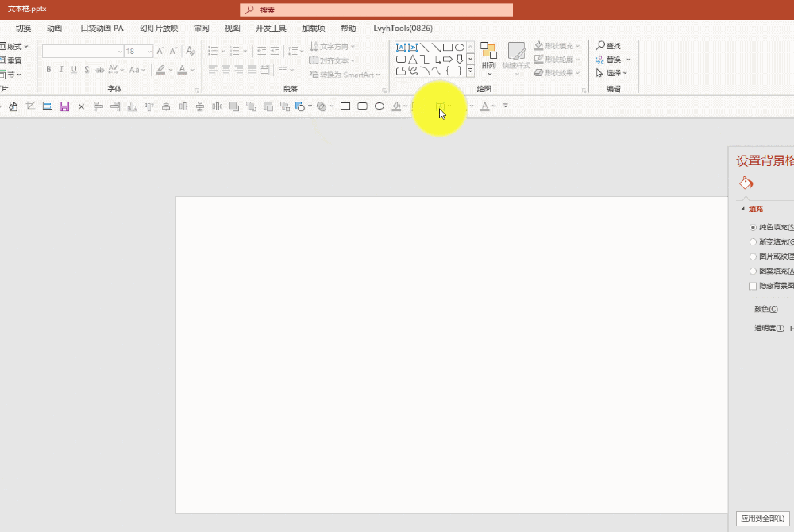
Task: Click the font color A swatch
Action: (x=182, y=70)
